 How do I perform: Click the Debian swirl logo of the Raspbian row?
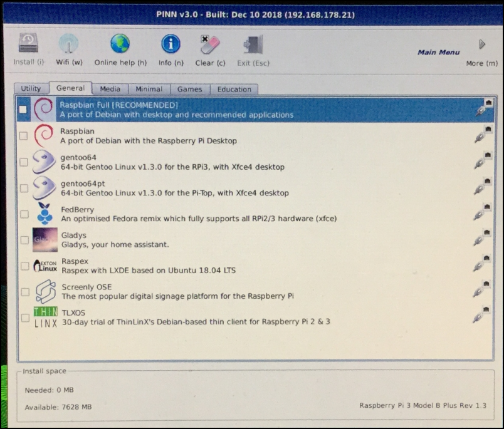coord(44,135)
